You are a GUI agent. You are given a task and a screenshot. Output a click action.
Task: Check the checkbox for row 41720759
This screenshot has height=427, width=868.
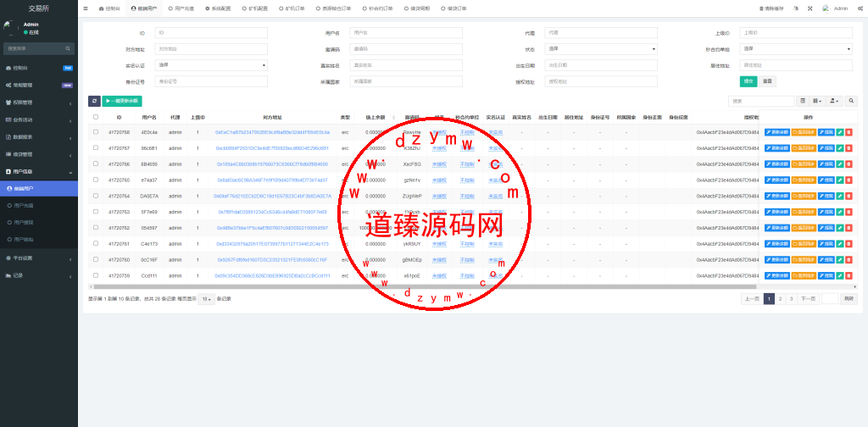click(x=96, y=275)
